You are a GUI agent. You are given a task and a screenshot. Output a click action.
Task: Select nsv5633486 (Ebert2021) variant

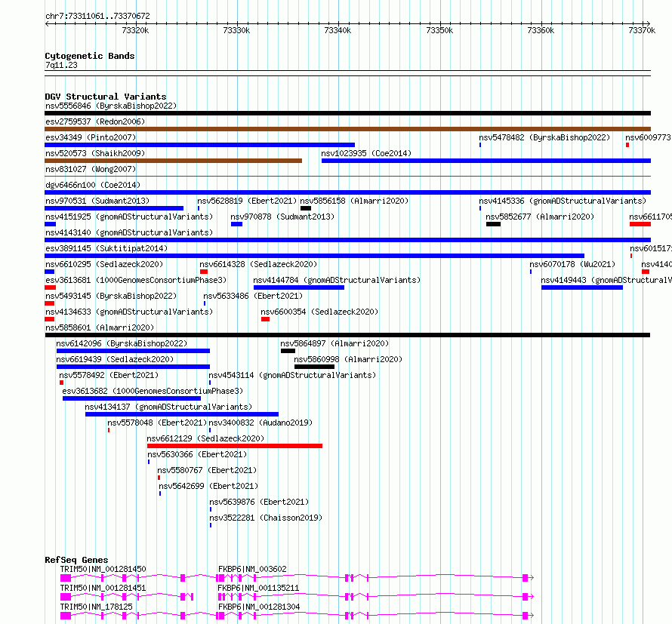pos(253,296)
